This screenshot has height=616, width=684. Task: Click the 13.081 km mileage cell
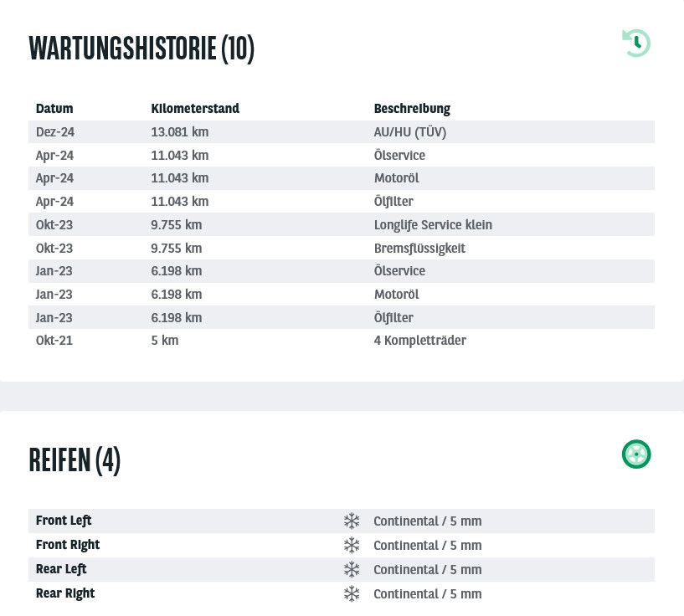[x=180, y=131]
